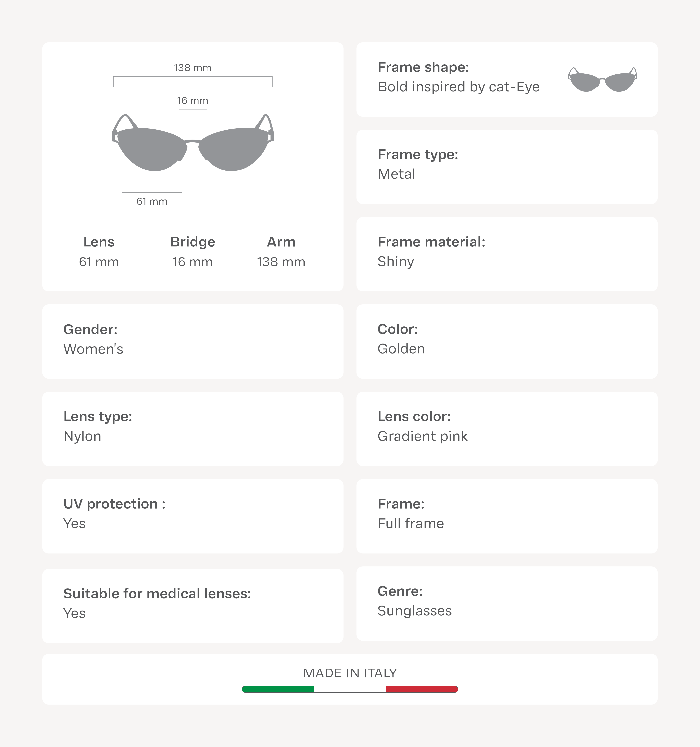Click the 138 mm arm width bracket
700x747 pixels.
point(193,77)
